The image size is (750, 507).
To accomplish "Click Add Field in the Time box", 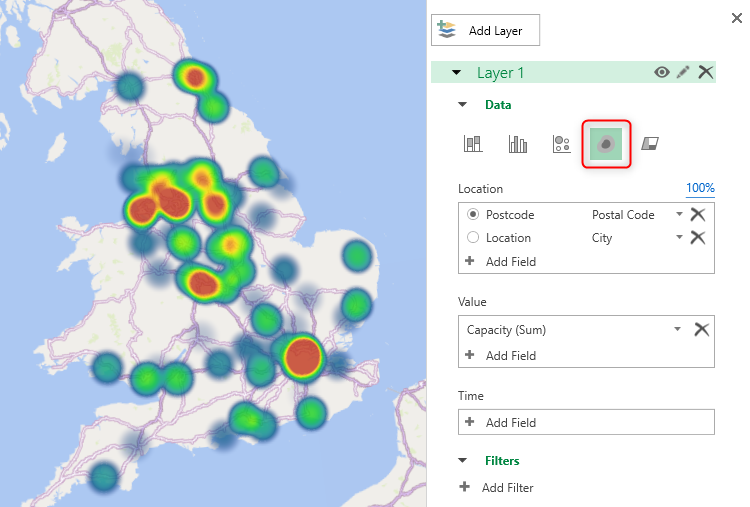I will (x=510, y=422).
